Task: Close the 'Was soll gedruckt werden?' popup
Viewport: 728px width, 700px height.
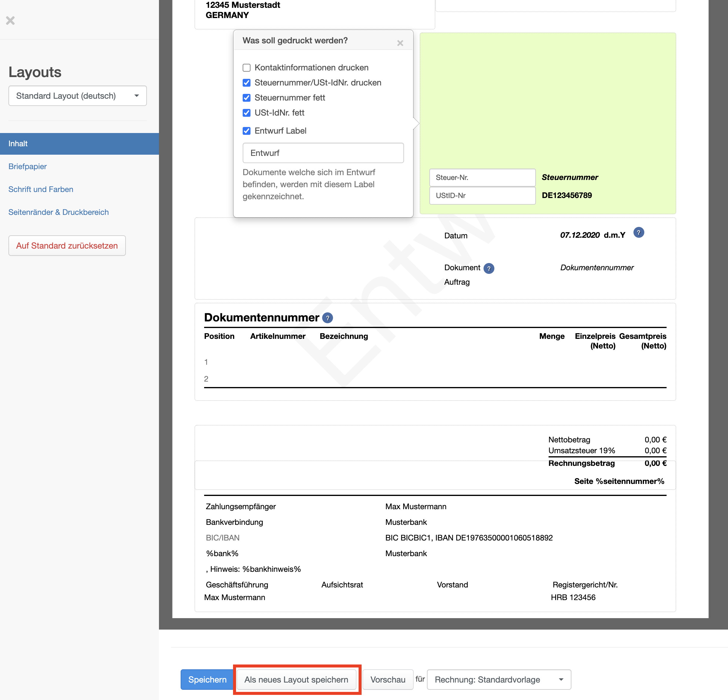Action: 400,43
